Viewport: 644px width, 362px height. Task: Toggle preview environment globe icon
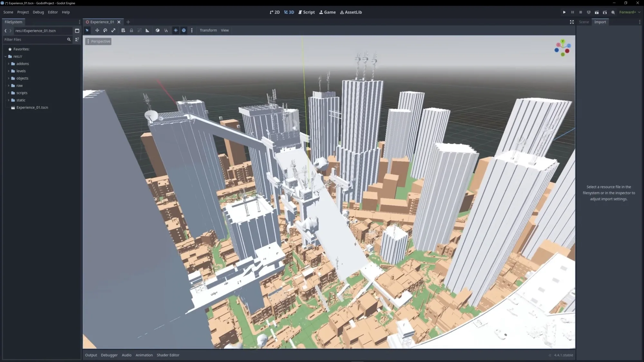[184, 30]
